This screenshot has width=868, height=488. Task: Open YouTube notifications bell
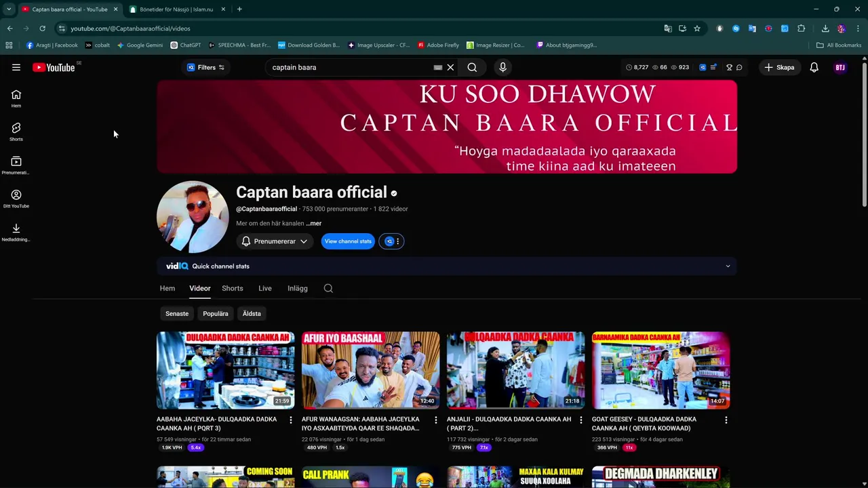814,67
